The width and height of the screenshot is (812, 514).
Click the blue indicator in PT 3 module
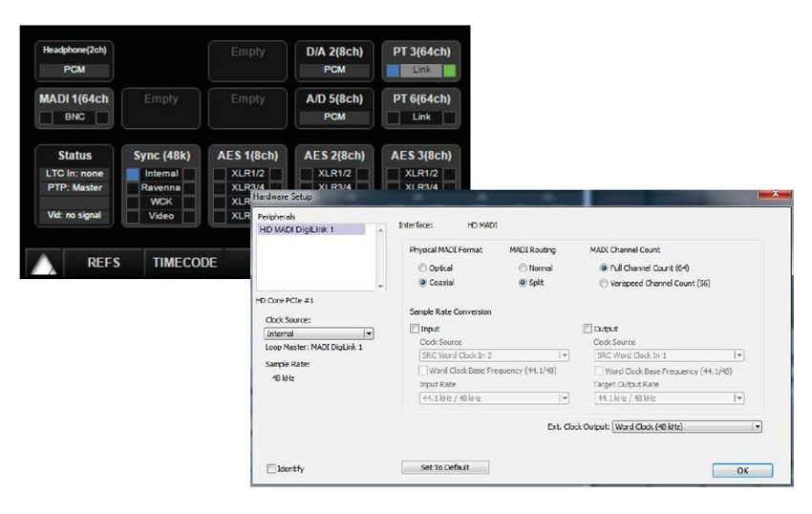point(393,71)
